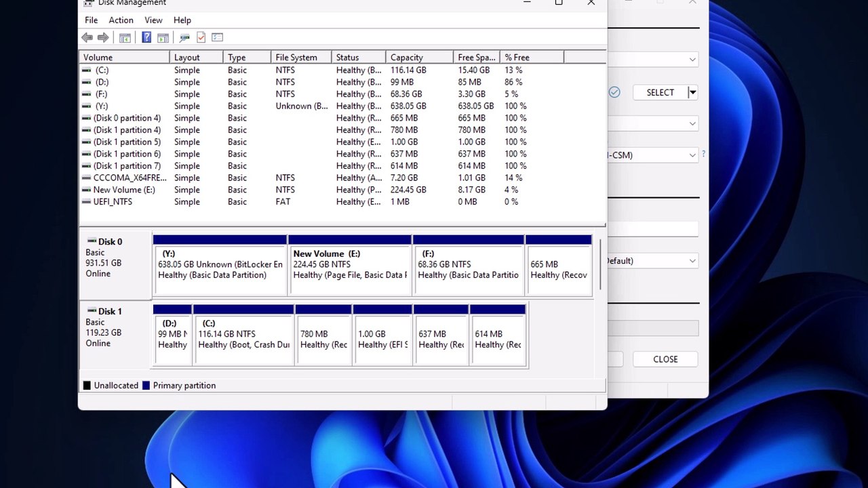Toggle the Show/Hide Console Tree toolbar icon

tap(125, 38)
